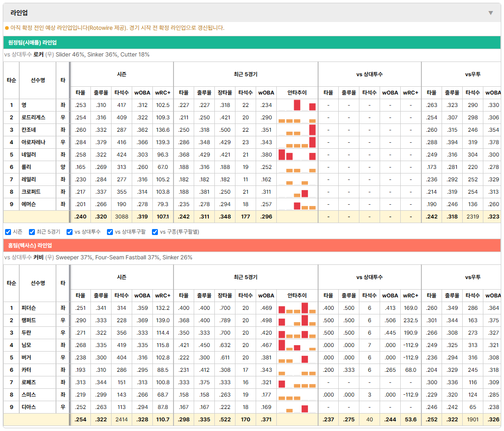Click the orange notice dot icon

tap(7, 28)
